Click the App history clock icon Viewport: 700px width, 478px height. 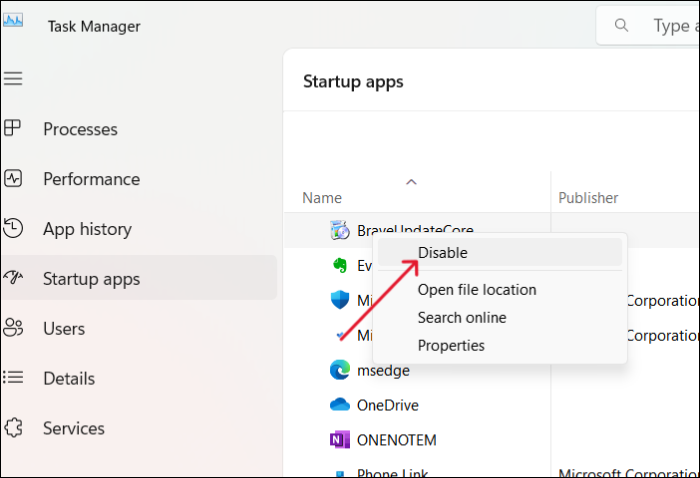coord(13,229)
